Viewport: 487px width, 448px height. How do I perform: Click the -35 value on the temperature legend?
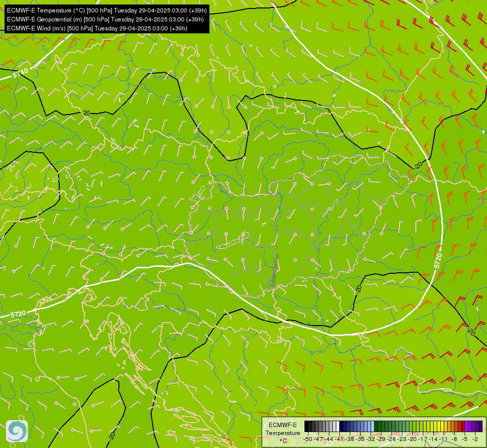pos(360,439)
